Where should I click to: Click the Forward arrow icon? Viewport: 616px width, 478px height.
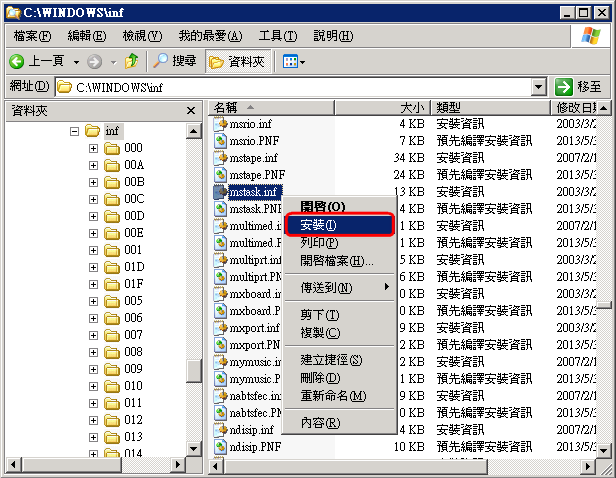94,62
